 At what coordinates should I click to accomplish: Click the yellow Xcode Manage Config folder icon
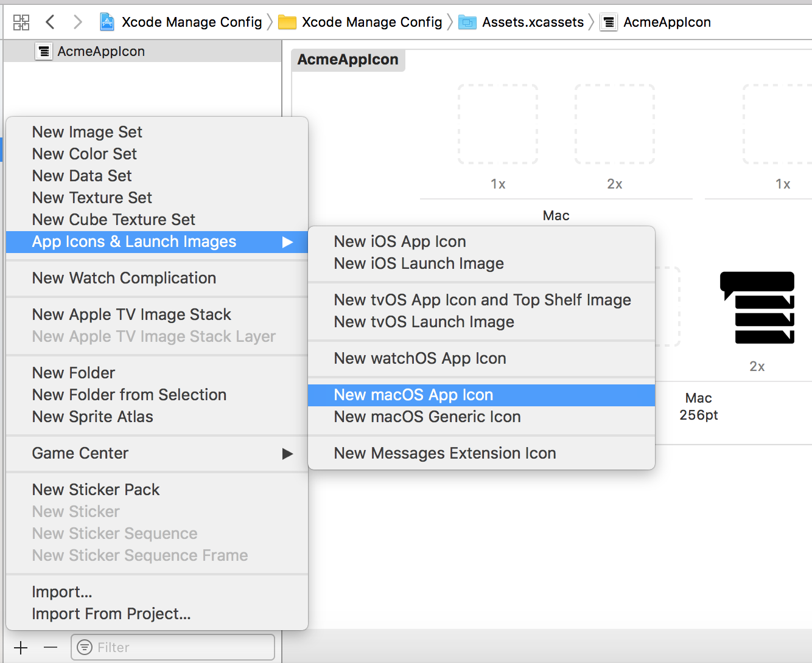[x=287, y=22]
